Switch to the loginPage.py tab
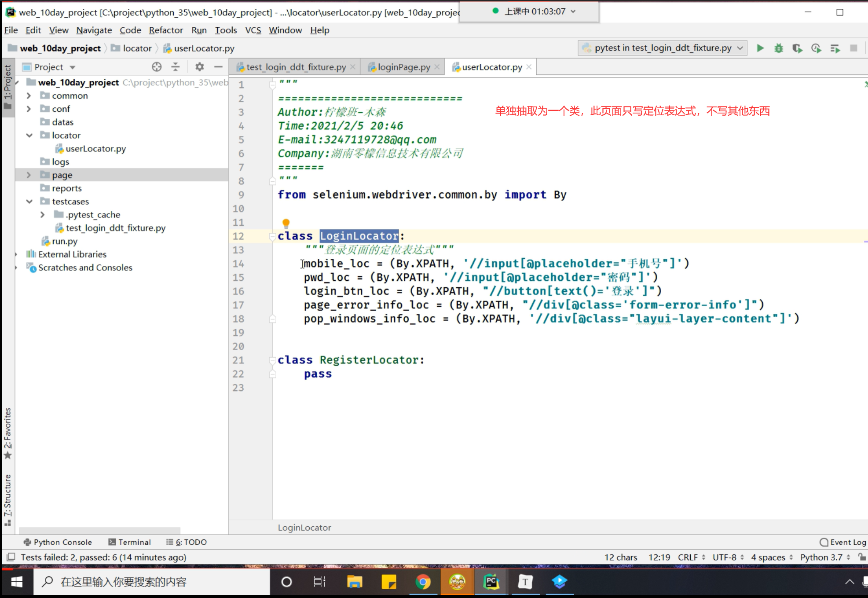Screen dimensions: 868x598 (x=403, y=67)
